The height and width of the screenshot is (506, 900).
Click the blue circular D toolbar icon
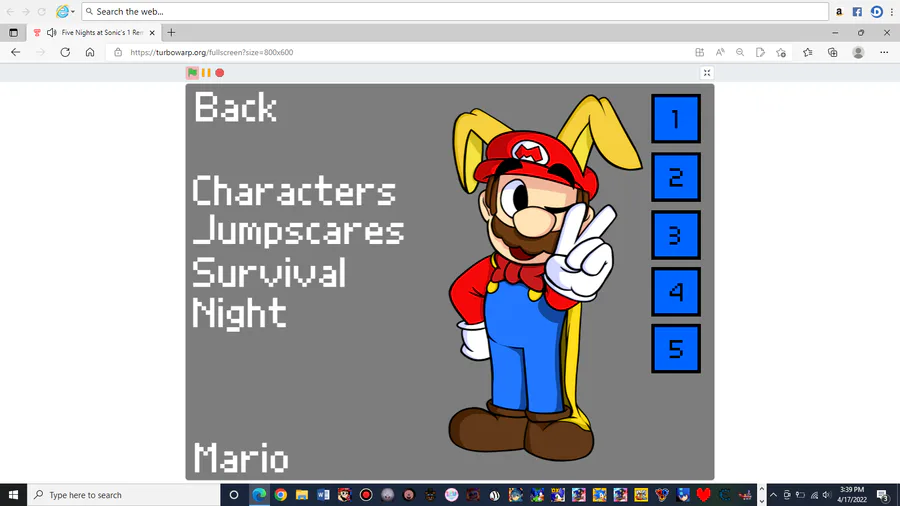(x=876, y=11)
